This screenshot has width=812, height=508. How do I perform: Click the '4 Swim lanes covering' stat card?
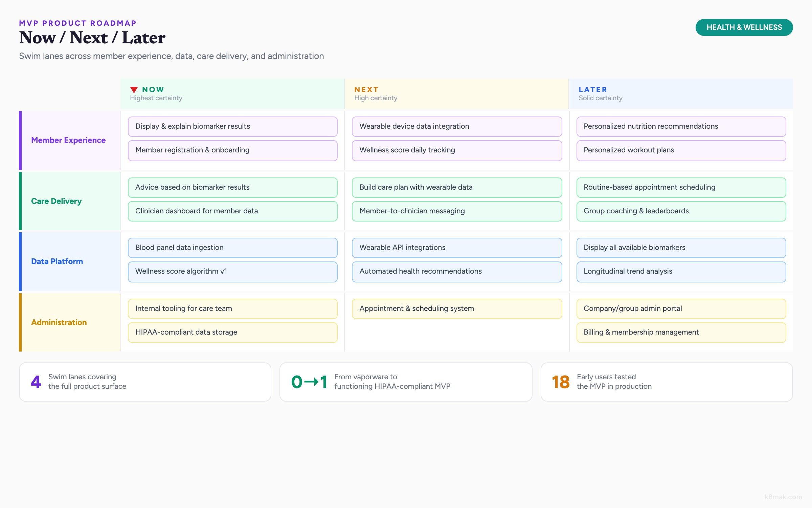point(145,382)
